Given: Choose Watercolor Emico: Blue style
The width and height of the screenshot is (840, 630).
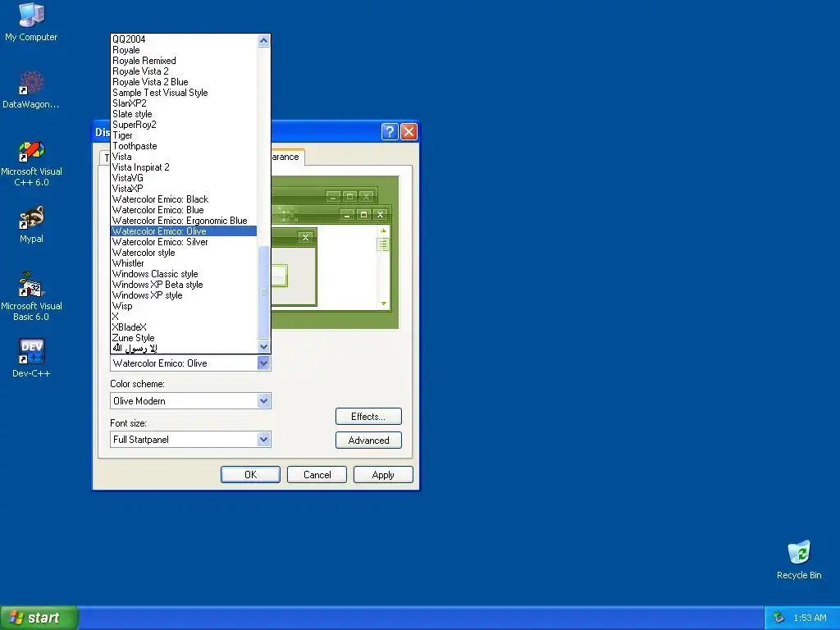Looking at the screenshot, I should pos(184,210).
